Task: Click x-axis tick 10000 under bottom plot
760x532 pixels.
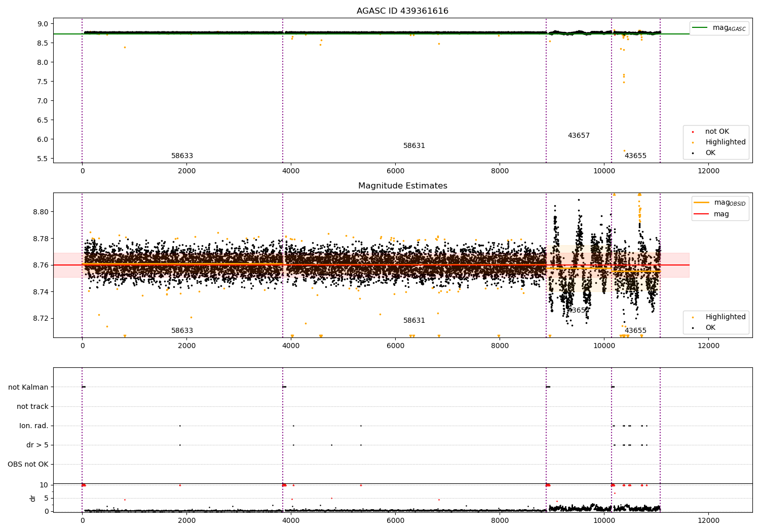Action: pyautogui.click(x=604, y=521)
